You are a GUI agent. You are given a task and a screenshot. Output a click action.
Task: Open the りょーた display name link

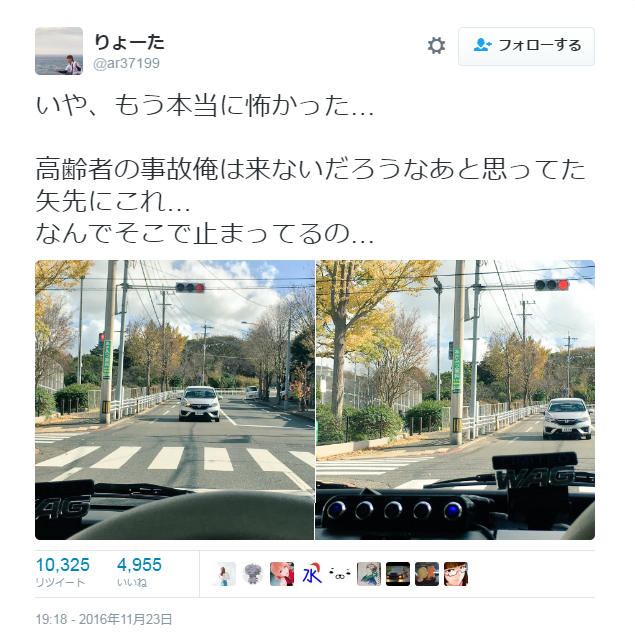(129, 42)
